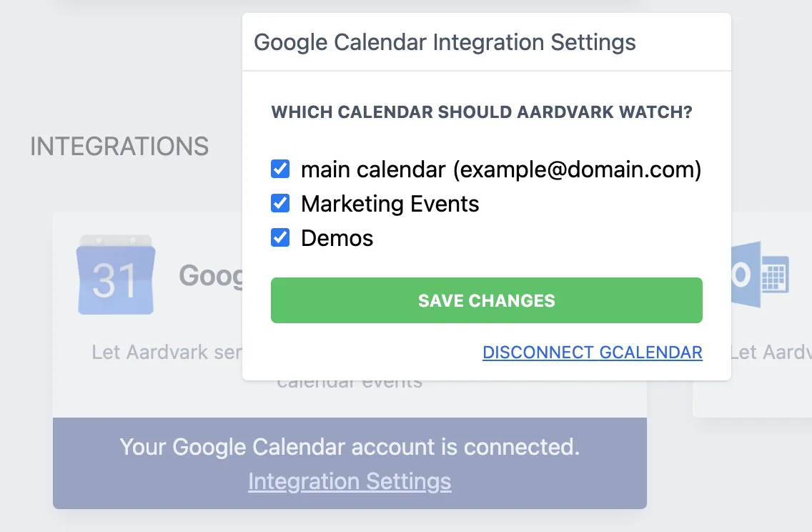This screenshot has width=812, height=532.
Task: Select the "Demos" label text
Action: [337, 238]
